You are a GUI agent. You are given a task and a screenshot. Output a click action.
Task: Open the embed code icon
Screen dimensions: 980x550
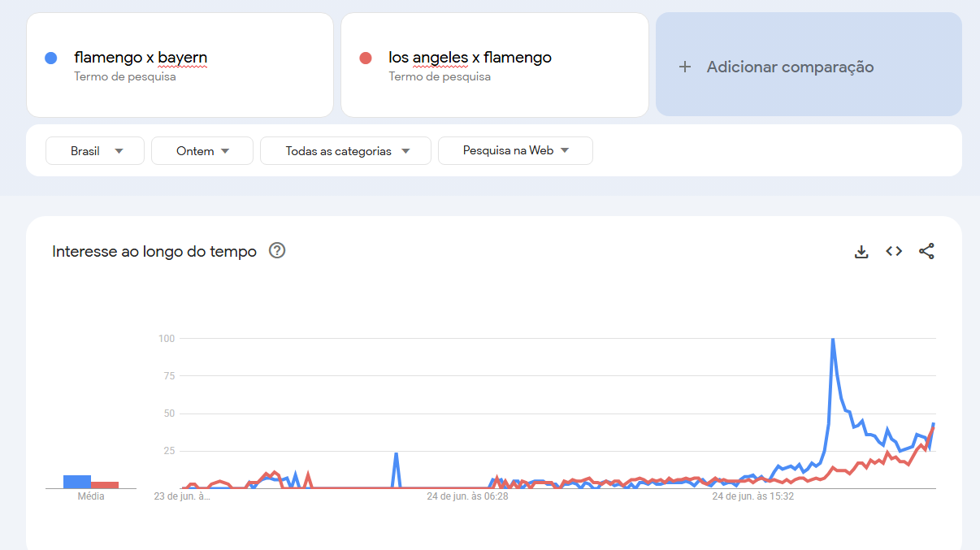[x=894, y=251]
